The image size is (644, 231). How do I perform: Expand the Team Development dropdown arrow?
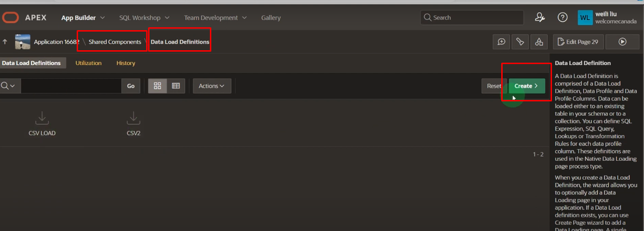[245, 18]
